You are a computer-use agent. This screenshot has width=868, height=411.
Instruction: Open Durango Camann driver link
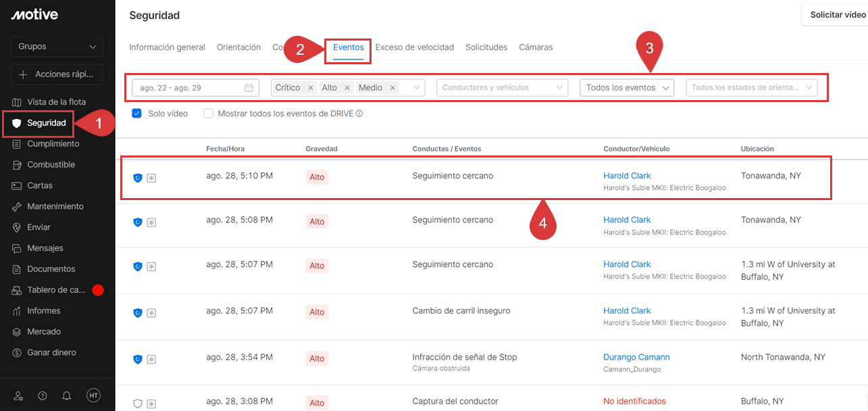[636, 357]
